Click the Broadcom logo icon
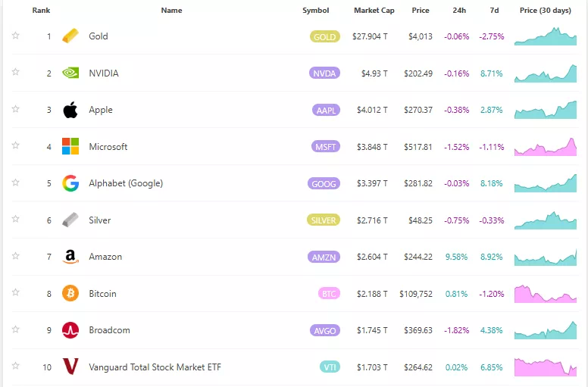The width and height of the screenshot is (588, 387). tap(70, 330)
